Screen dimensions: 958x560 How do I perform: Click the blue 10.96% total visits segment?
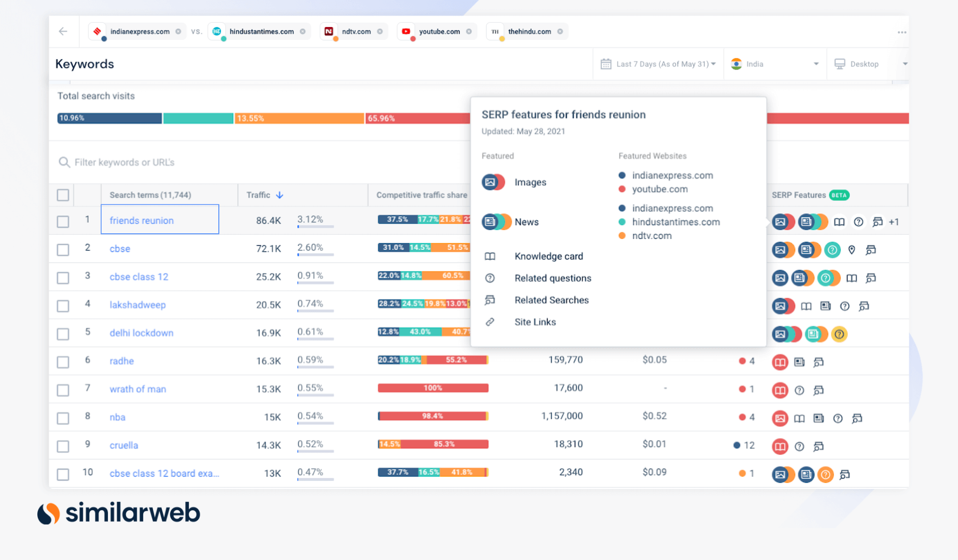pyautogui.click(x=109, y=118)
